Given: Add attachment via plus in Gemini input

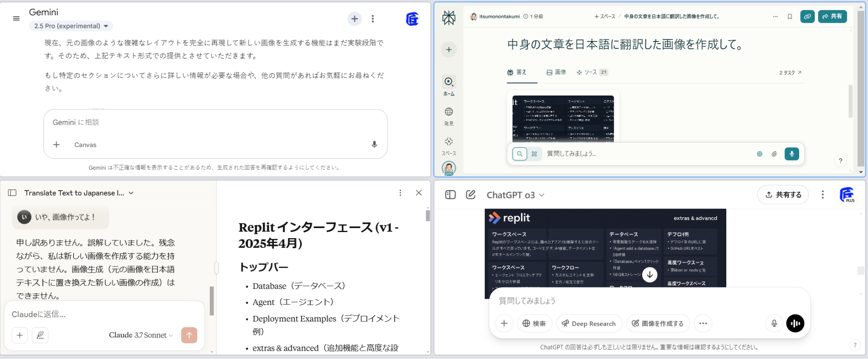Looking at the screenshot, I should click(x=56, y=144).
